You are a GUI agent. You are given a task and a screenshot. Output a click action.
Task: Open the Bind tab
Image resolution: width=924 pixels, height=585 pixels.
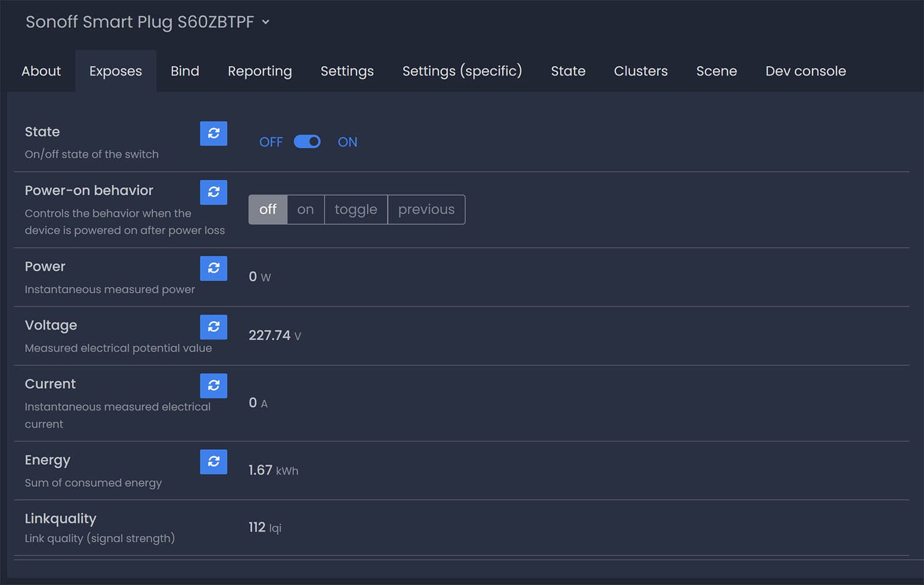point(185,71)
